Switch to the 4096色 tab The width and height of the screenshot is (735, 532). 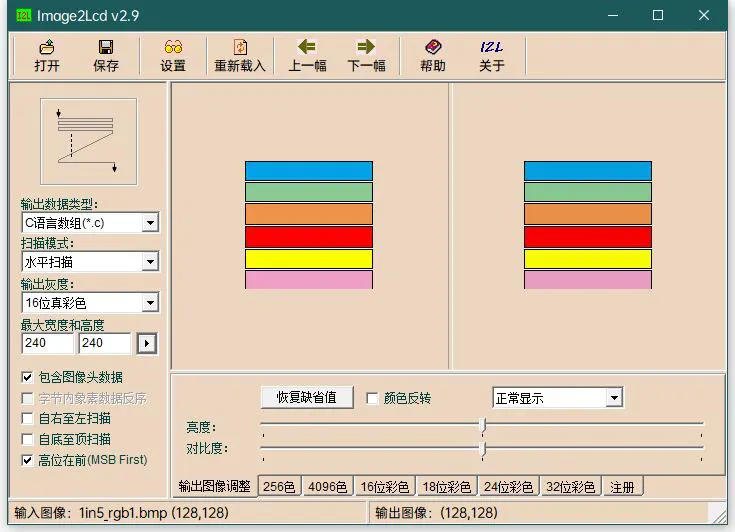[x=327, y=487]
